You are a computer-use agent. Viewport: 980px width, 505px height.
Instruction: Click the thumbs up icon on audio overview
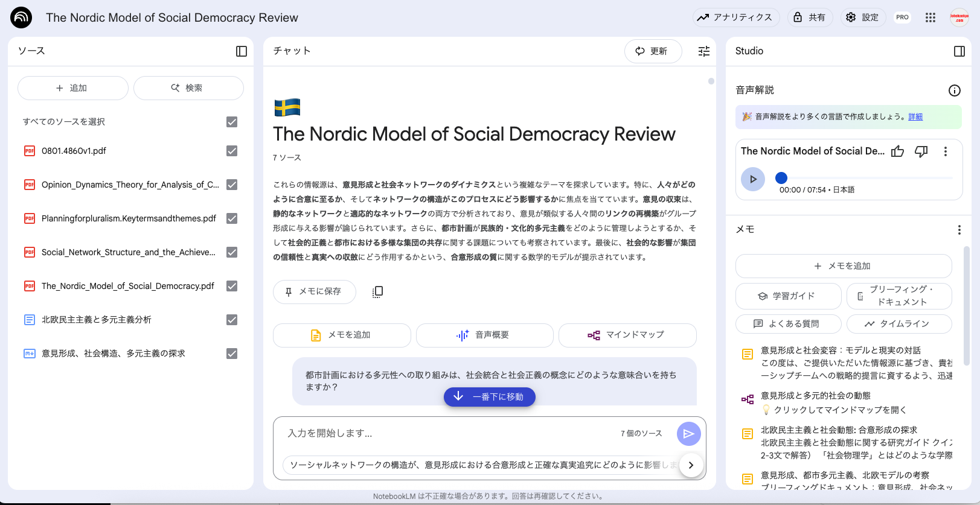[x=898, y=151]
